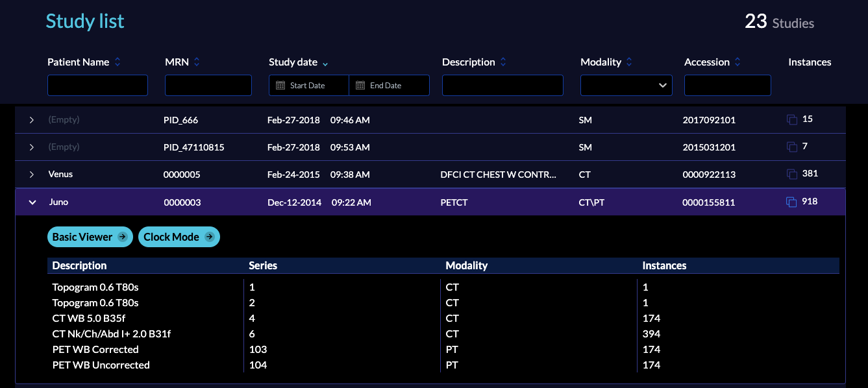Launch Clock Mode for Juno study

click(x=179, y=237)
